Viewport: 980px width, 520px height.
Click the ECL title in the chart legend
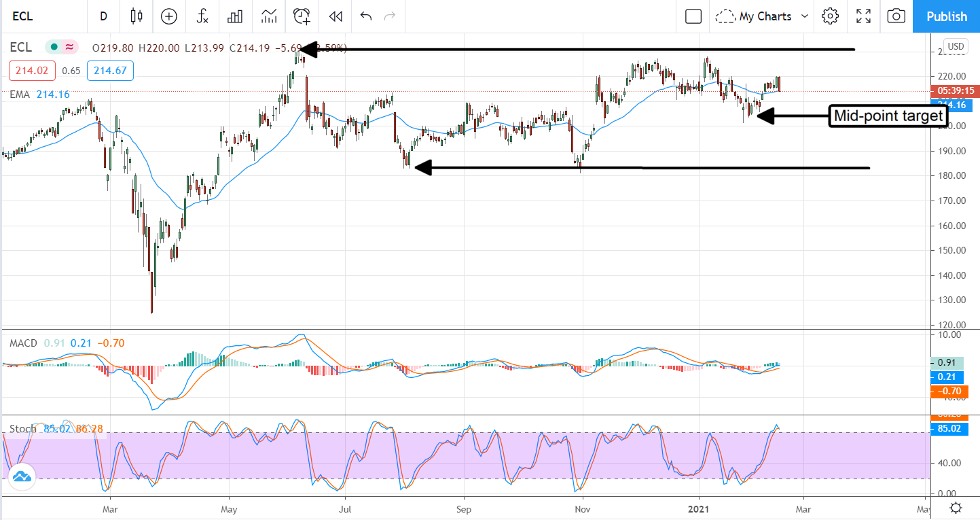pos(20,48)
